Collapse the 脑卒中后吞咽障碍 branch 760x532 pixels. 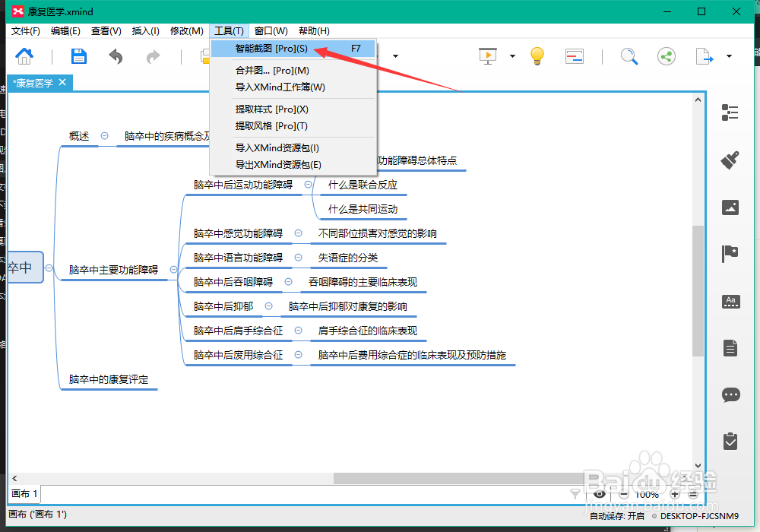click(288, 281)
